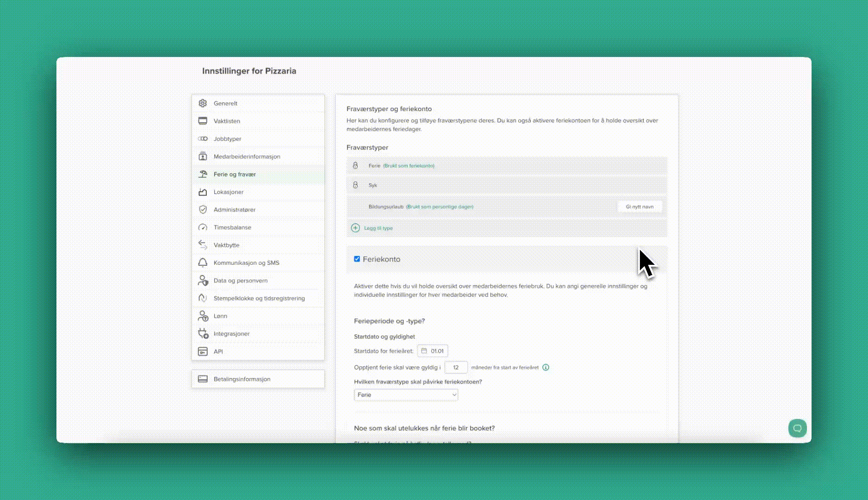
Task: Click the Data og personvern icon
Action: (203, 281)
